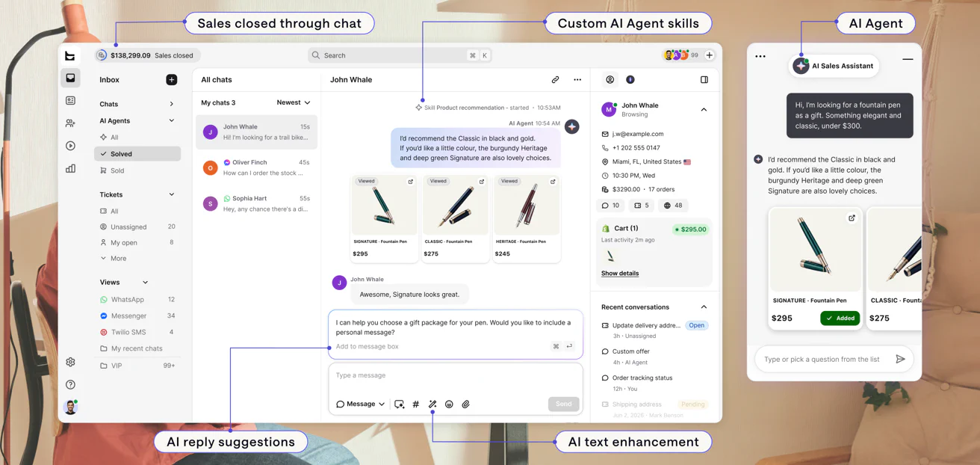The width and height of the screenshot is (980, 465).
Task: Open the play/automation icon in left rail
Action: pos(70,146)
